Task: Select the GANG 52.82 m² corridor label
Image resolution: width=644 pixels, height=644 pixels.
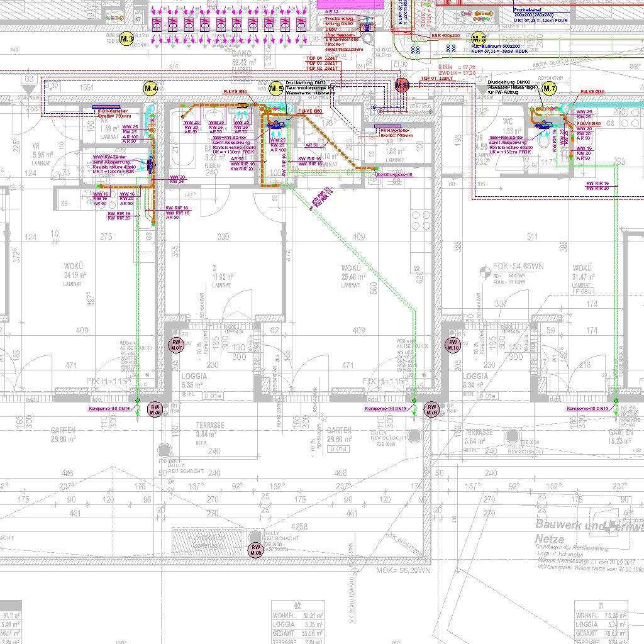Action: pos(241,58)
